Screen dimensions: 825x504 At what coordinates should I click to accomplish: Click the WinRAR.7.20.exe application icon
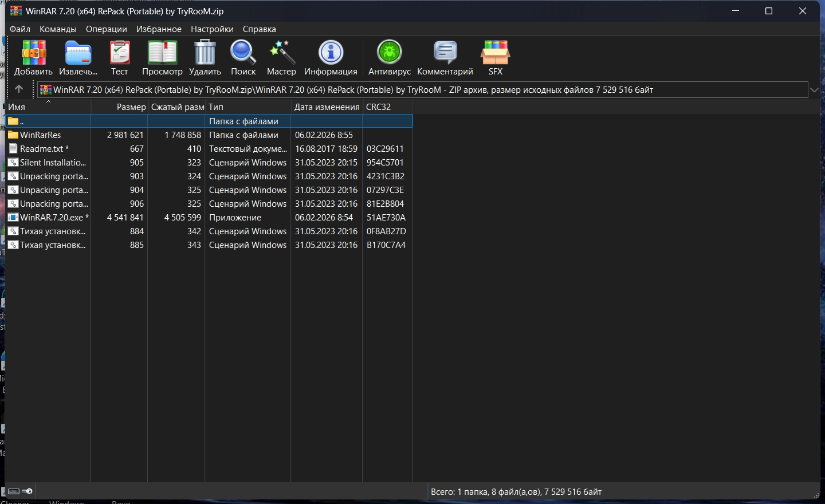click(x=13, y=218)
